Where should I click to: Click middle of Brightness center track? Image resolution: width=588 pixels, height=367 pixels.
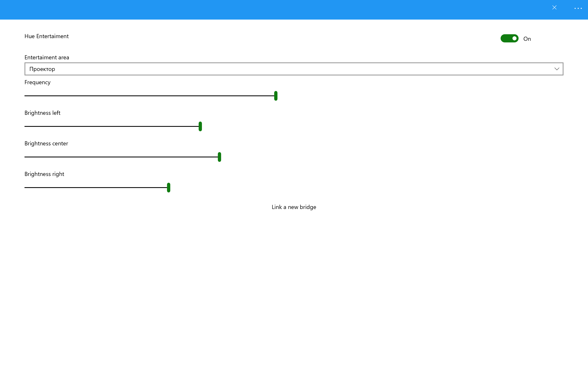pos(121,157)
